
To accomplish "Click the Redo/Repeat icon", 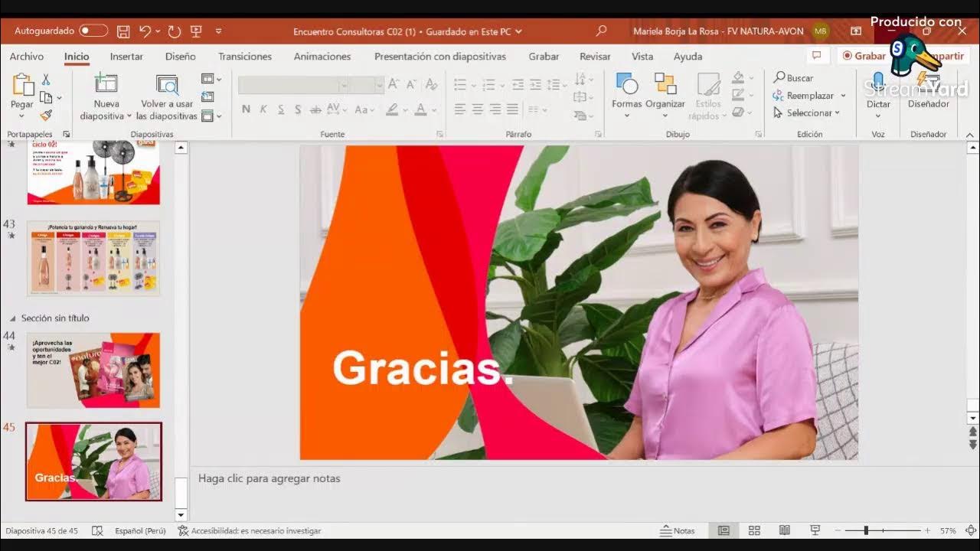I will point(175,31).
